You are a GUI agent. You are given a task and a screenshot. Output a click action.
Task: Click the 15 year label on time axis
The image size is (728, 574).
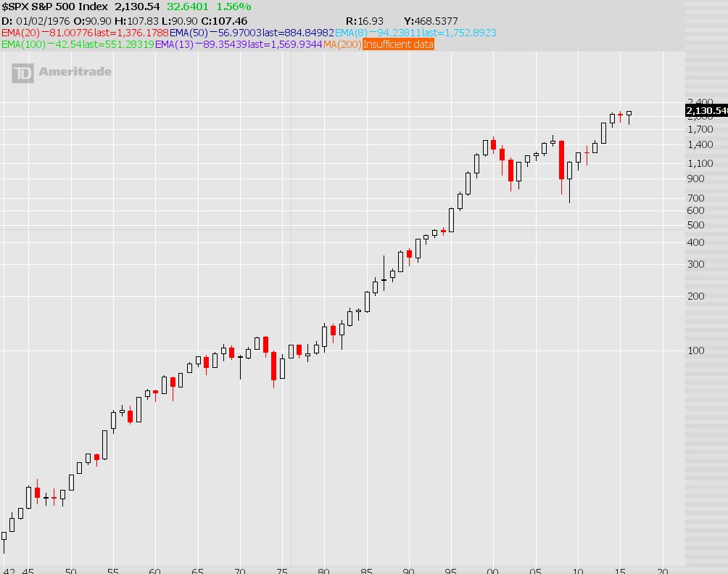pos(620,571)
